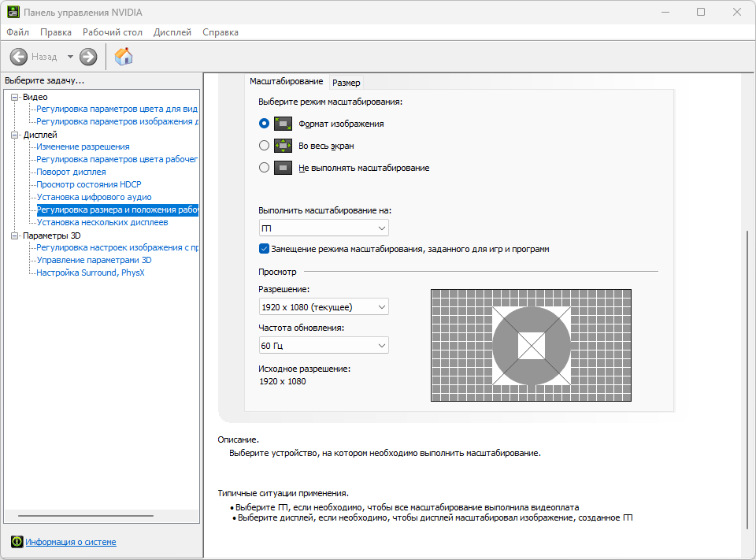This screenshot has height=560, width=756.
Task: Click the Home icon in toolbar
Action: 124,57
